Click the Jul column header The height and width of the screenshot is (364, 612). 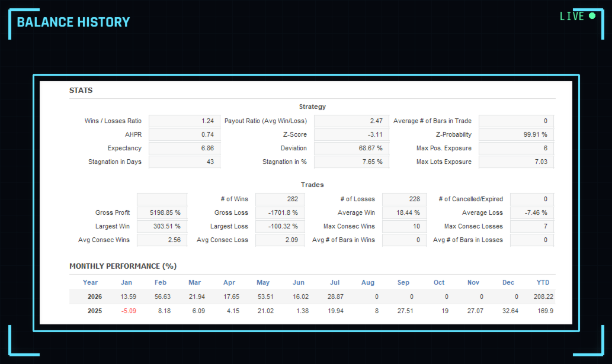pos(335,282)
